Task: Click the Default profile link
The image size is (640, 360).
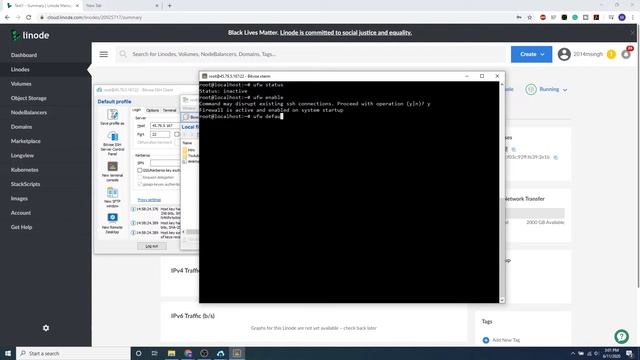Action: tap(114, 101)
